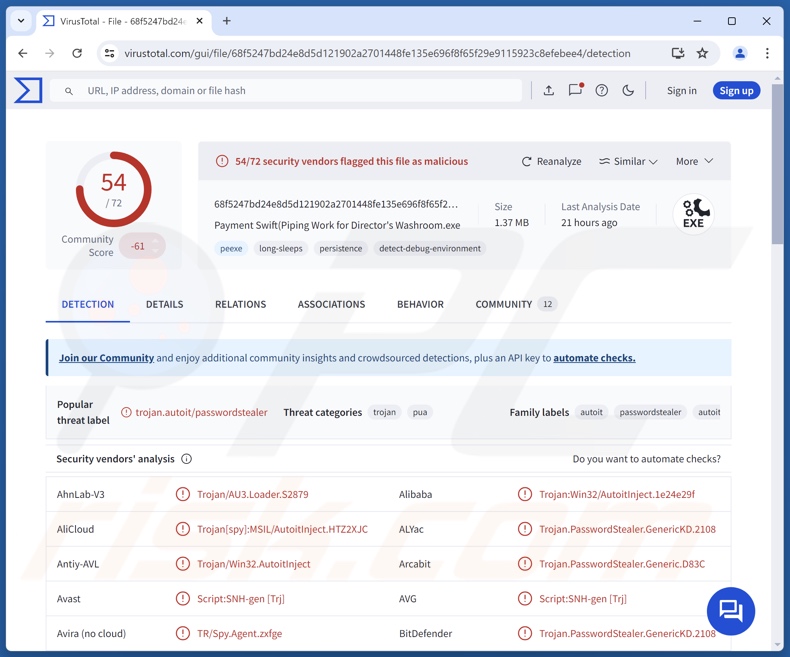Image resolution: width=790 pixels, height=657 pixels.
Task: Expand the Similar dropdown
Action: 628,161
